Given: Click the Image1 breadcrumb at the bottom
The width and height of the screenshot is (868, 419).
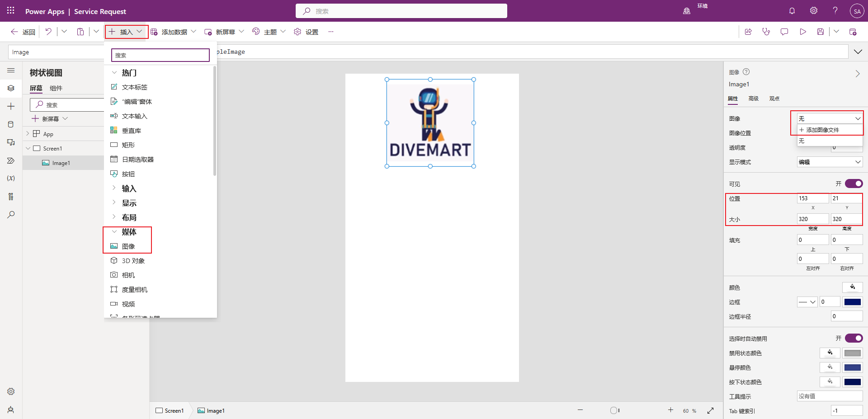Looking at the screenshot, I should (211, 410).
